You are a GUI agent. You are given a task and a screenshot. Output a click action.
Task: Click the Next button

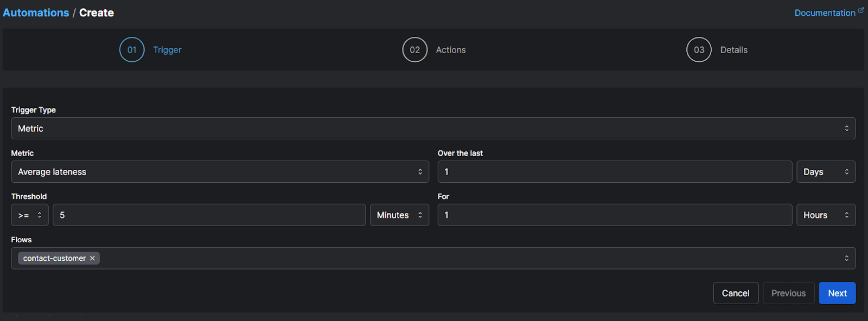click(837, 293)
